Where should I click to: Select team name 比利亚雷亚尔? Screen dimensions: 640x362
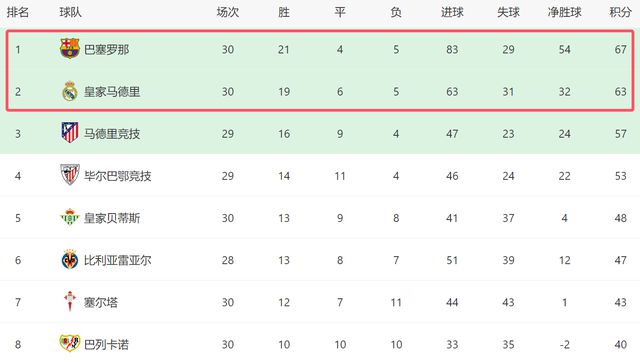pos(118,260)
